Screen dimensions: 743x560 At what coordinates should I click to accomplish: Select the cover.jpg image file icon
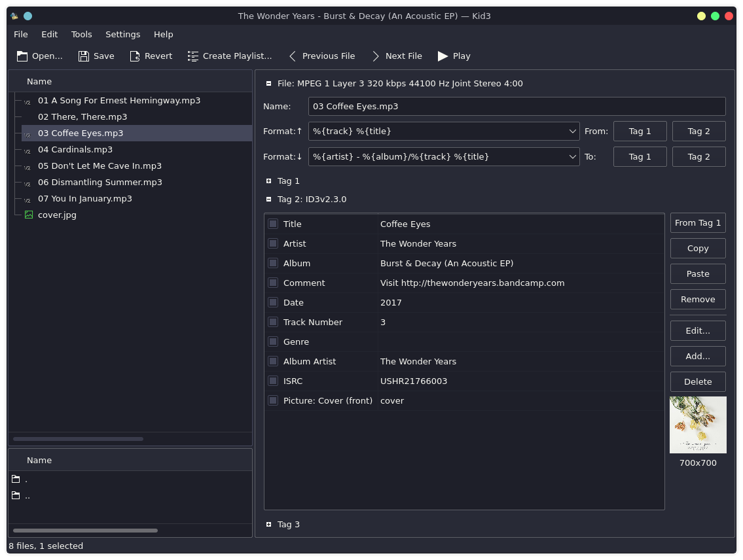pyautogui.click(x=29, y=215)
